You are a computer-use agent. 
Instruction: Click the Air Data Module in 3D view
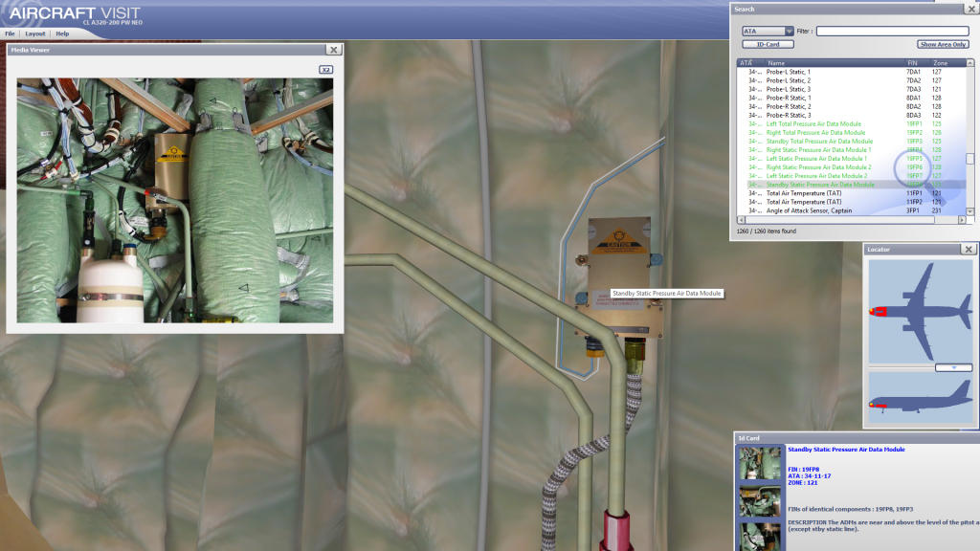point(619,278)
